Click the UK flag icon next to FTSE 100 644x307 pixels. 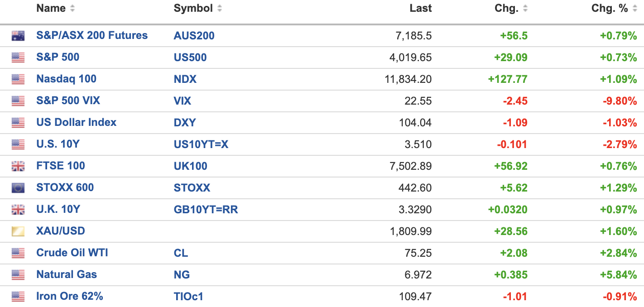tap(18, 166)
